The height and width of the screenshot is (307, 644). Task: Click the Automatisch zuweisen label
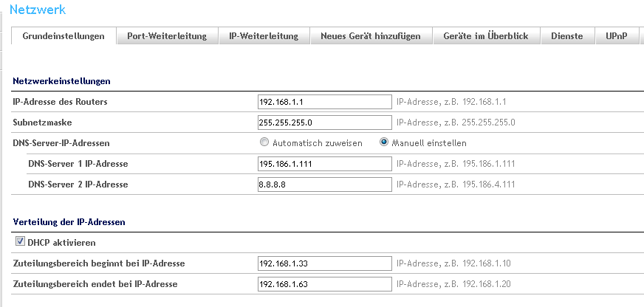click(x=317, y=143)
